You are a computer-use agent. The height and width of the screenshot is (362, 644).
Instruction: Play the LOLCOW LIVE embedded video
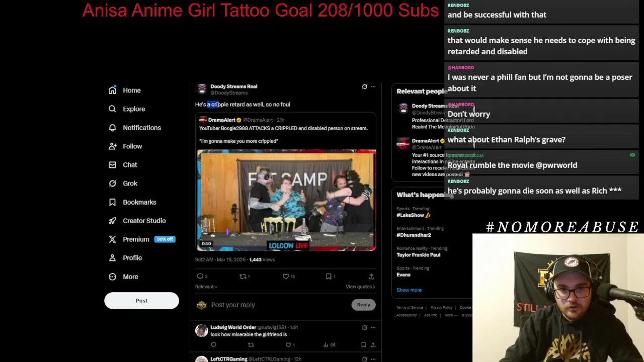click(286, 200)
